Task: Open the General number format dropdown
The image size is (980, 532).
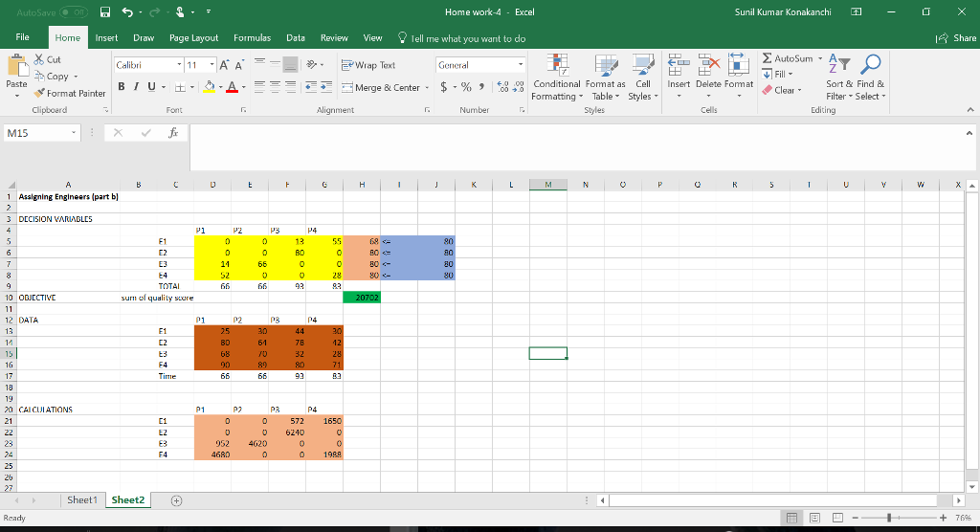Action: click(520, 65)
